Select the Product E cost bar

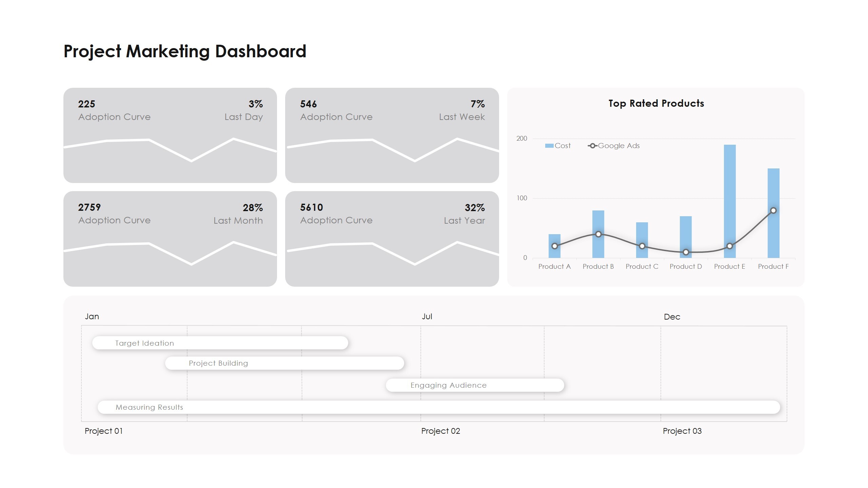point(730,201)
